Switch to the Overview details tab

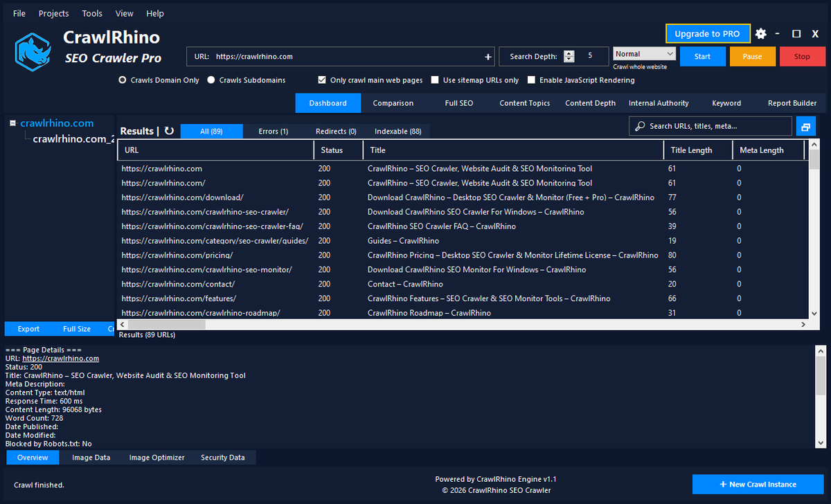pos(33,458)
